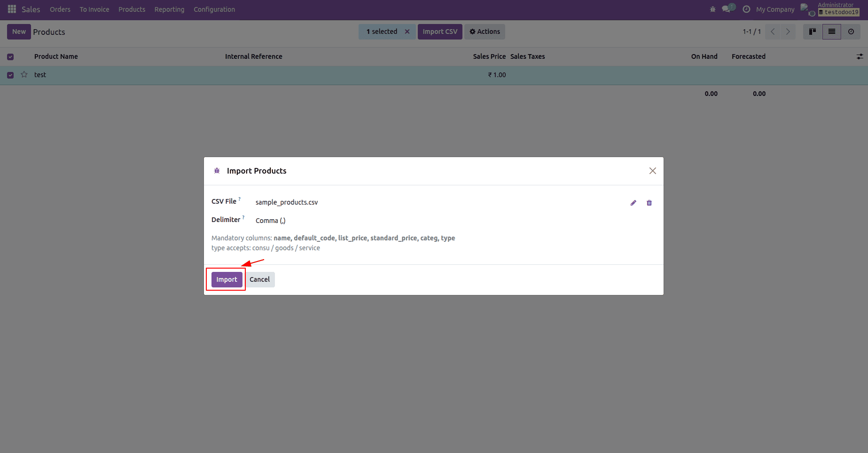Click the Products breadcrumb title

tap(49, 32)
